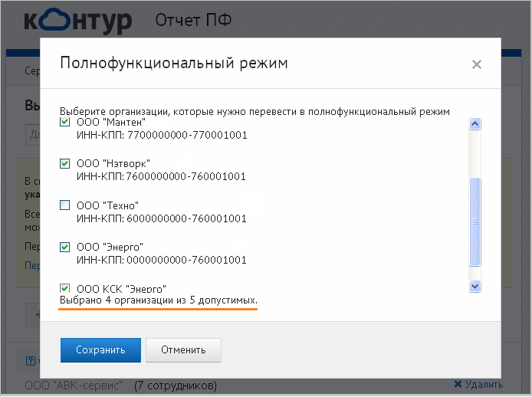Select ООО "Техно" organization name
The width and height of the screenshot is (532, 397).
[x=107, y=205]
